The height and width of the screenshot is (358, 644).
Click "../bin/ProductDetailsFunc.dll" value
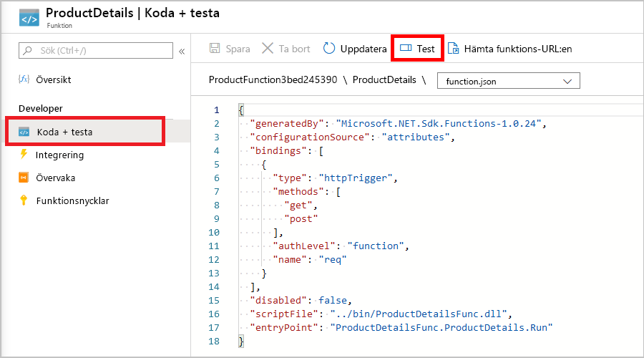tap(419, 314)
